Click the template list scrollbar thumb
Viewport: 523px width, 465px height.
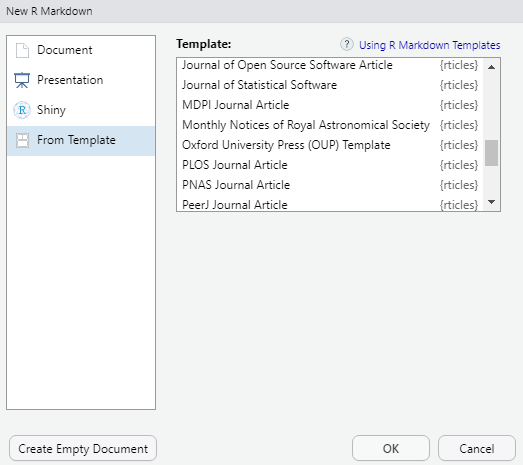491,153
